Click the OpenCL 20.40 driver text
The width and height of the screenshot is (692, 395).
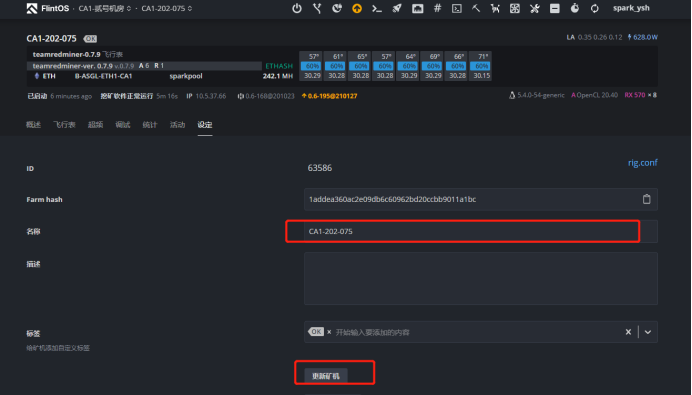[x=597, y=95]
